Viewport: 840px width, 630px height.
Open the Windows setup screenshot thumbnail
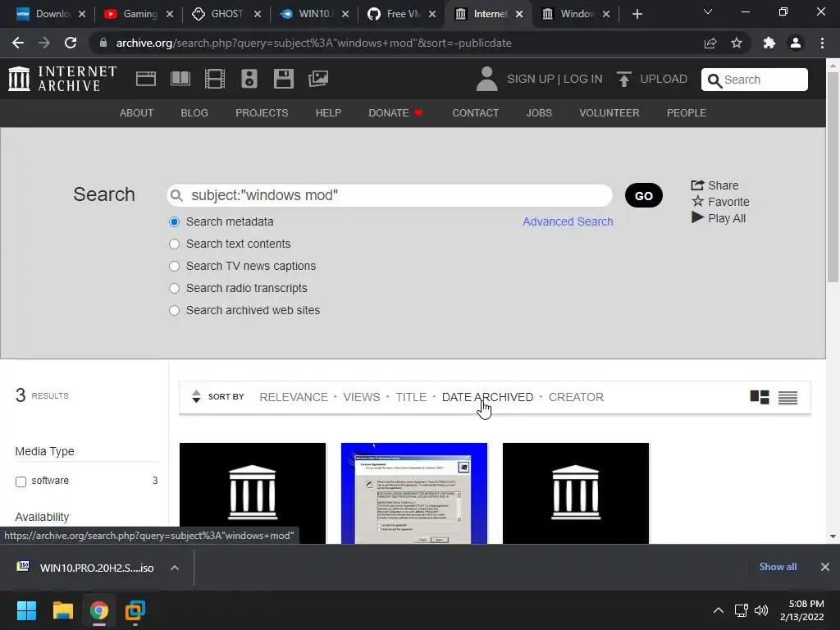tap(414, 493)
